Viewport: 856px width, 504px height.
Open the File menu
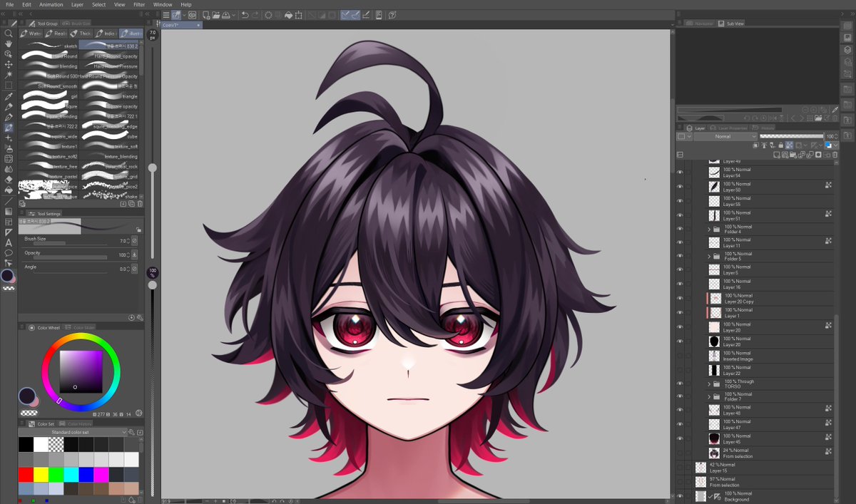[9, 4]
